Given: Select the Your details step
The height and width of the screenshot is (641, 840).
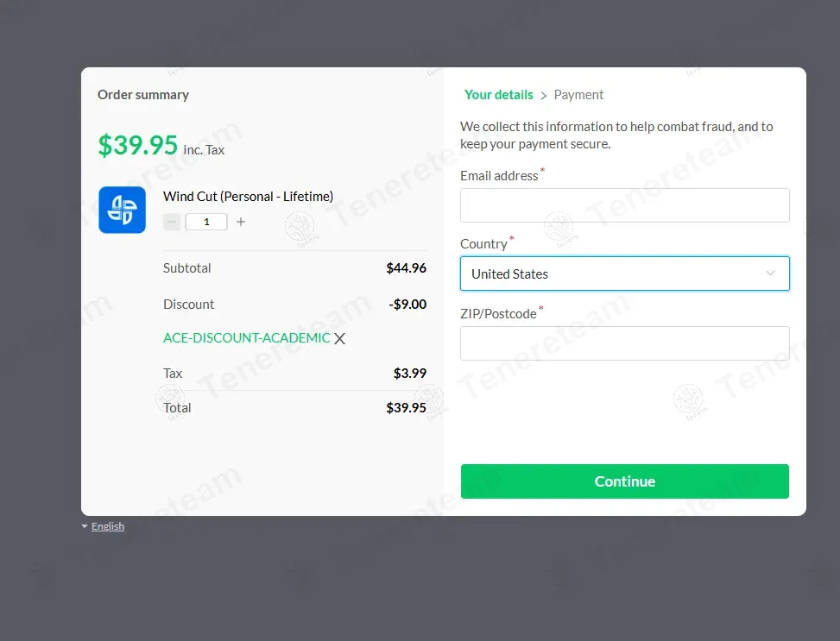Looking at the screenshot, I should click(x=498, y=95).
